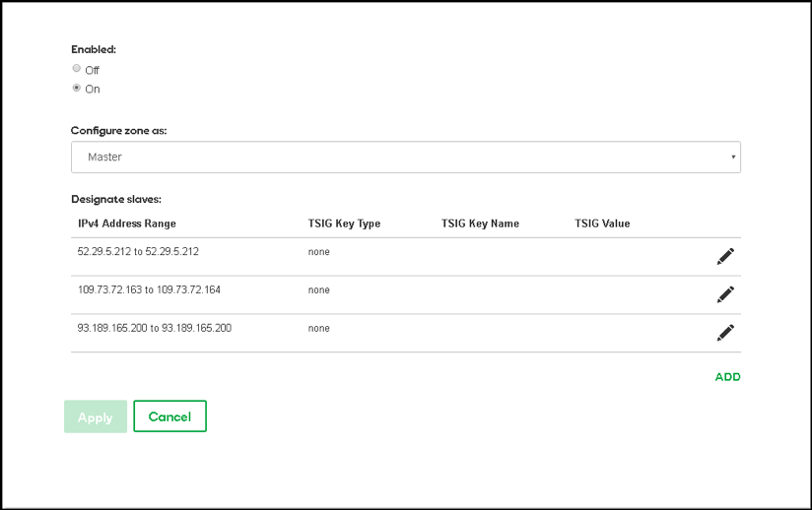
Task: Edit the 93.189.165.200 slave entry via pencil icon
Action: [725, 333]
